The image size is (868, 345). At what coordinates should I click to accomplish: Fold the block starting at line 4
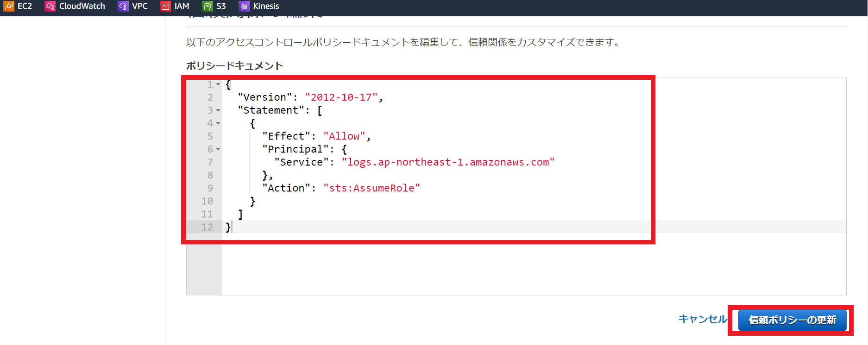tap(218, 123)
